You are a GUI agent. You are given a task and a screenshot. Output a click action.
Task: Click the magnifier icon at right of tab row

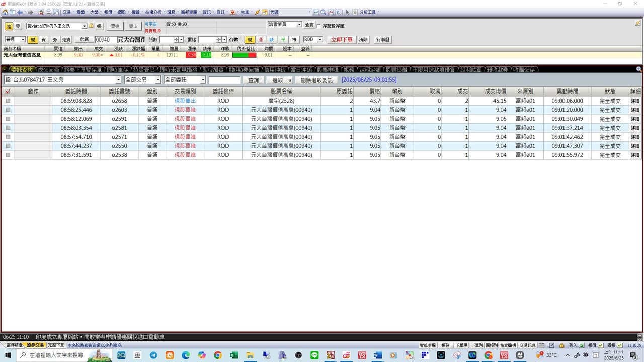point(639,69)
